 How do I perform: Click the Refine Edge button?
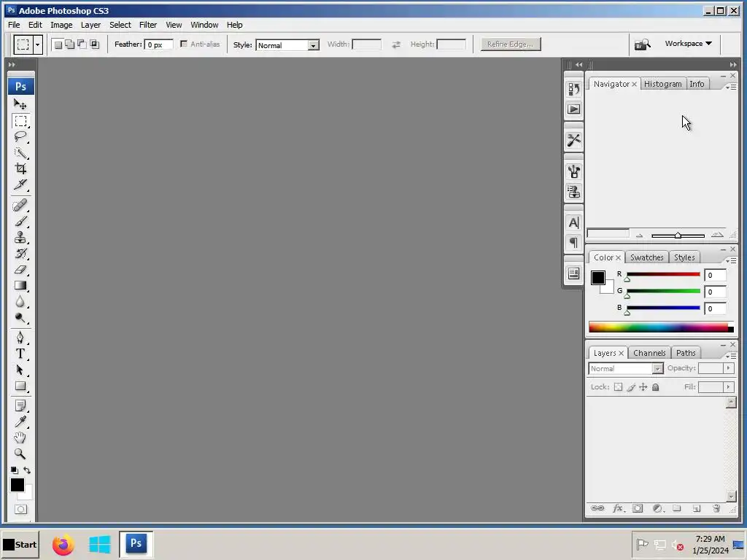510,44
